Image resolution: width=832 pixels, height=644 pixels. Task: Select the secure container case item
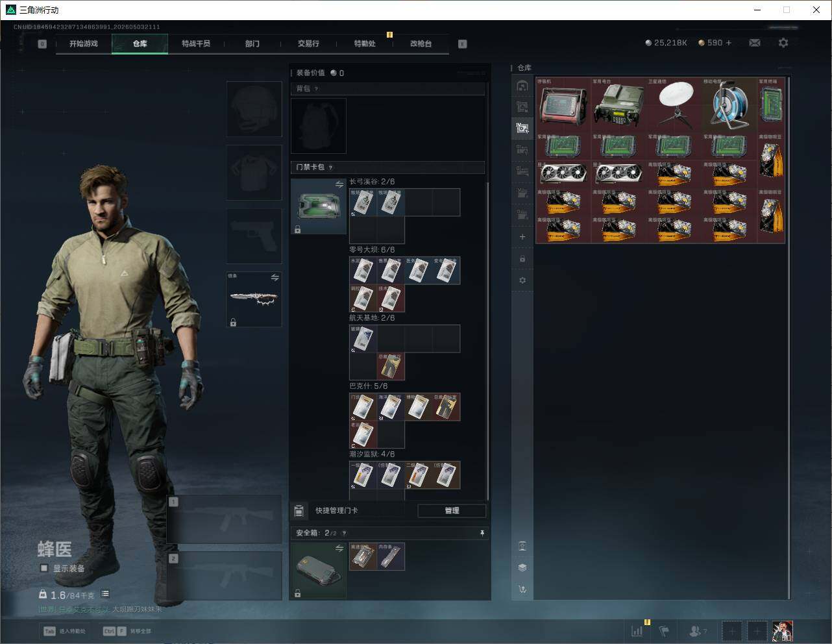click(x=319, y=571)
